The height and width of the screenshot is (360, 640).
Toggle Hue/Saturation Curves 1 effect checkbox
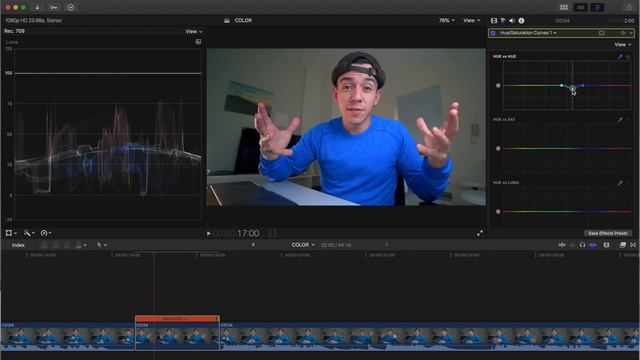tap(493, 33)
